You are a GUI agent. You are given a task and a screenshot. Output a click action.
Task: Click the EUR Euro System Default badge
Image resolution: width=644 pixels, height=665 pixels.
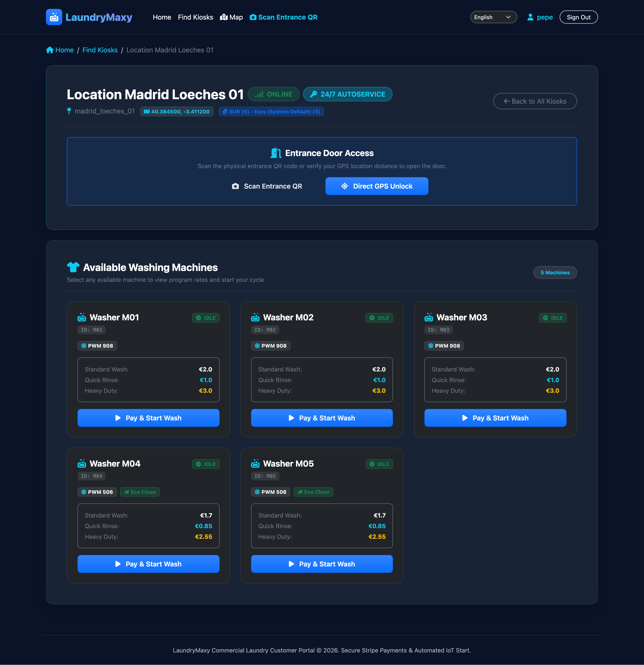pyautogui.click(x=271, y=112)
